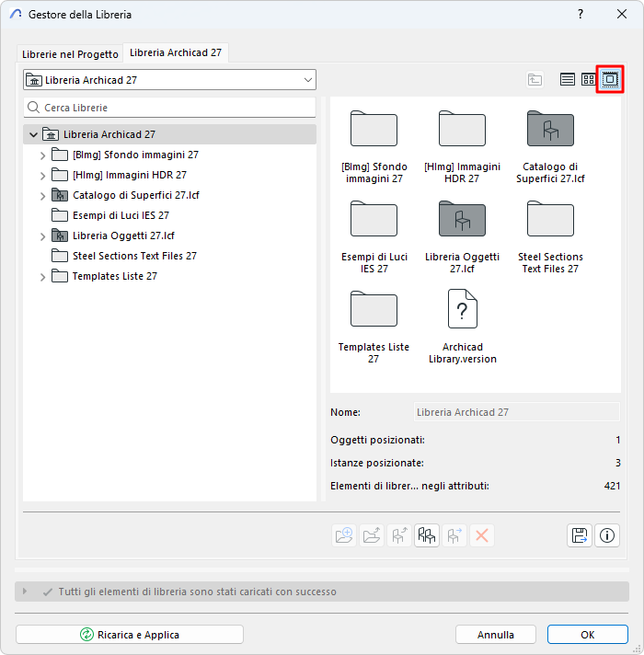Expand Libreria Oggetti 27.lcf in tree

[42, 236]
